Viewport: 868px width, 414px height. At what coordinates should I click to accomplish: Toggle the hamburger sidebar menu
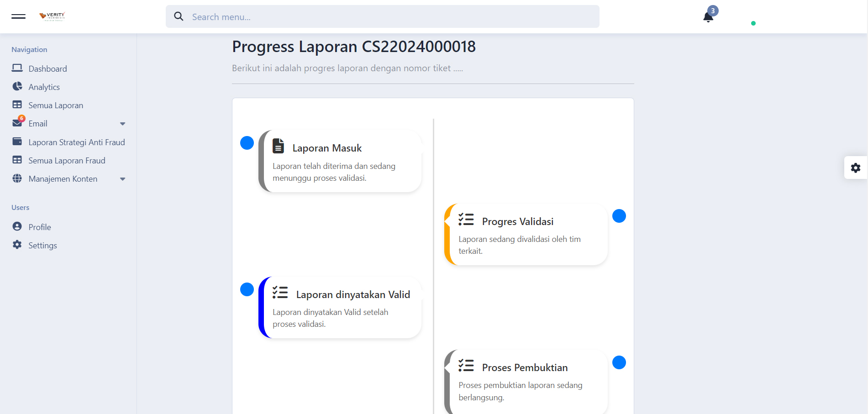18,16
